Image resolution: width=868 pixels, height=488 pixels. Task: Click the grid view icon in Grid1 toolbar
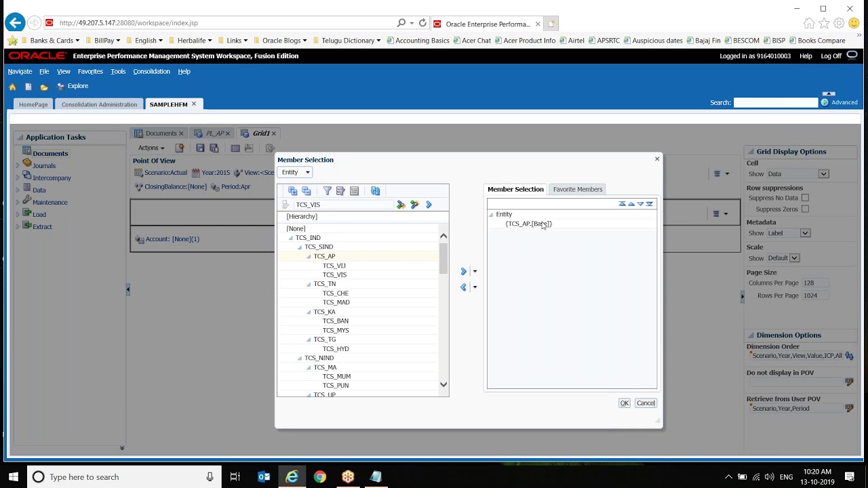click(235, 148)
